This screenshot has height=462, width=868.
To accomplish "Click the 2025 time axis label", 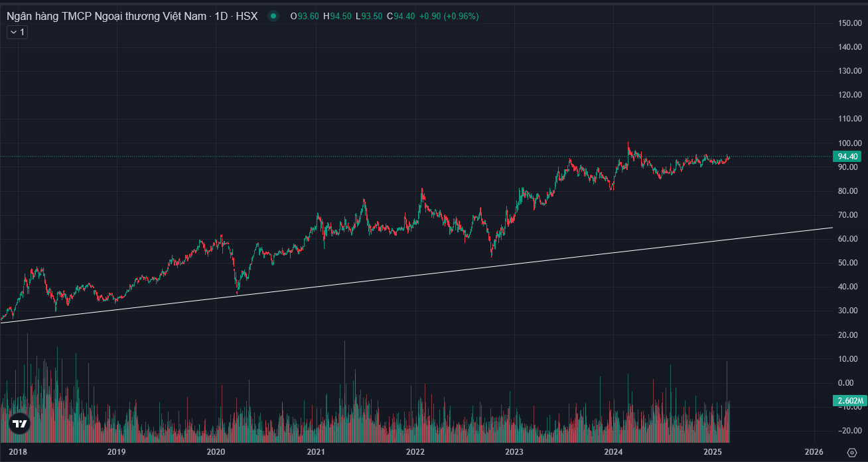I will point(713,452).
